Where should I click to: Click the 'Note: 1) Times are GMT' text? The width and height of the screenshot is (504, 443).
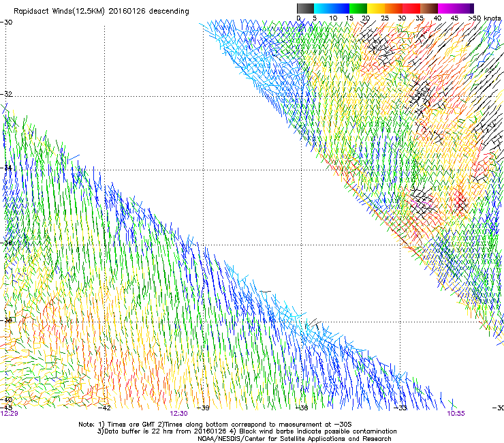click(x=117, y=425)
